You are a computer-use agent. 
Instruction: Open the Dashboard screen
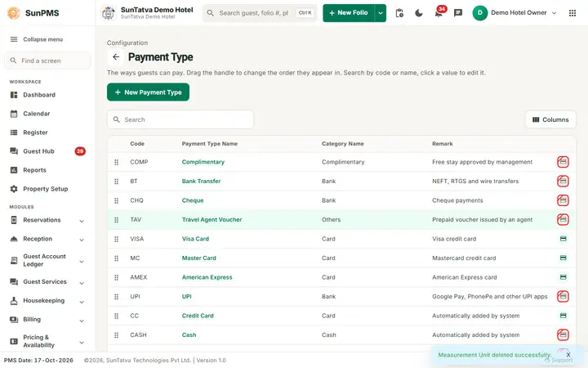pos(39,95)
